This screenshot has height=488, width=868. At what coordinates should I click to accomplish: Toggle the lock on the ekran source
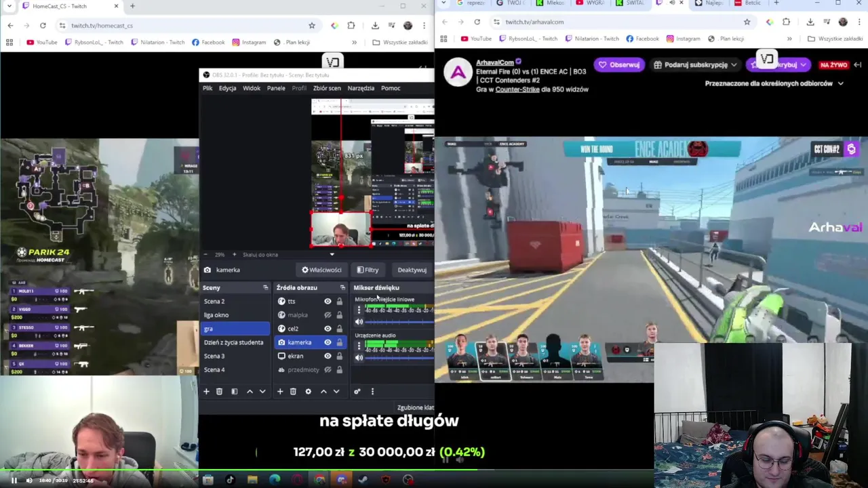pyautogui.click(x=340, y=356)
